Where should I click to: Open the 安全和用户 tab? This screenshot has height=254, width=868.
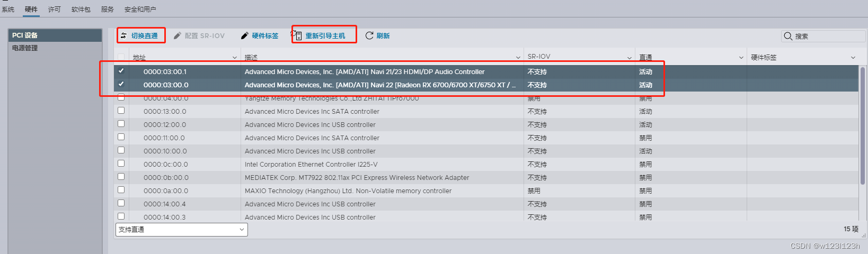point(140,9)
